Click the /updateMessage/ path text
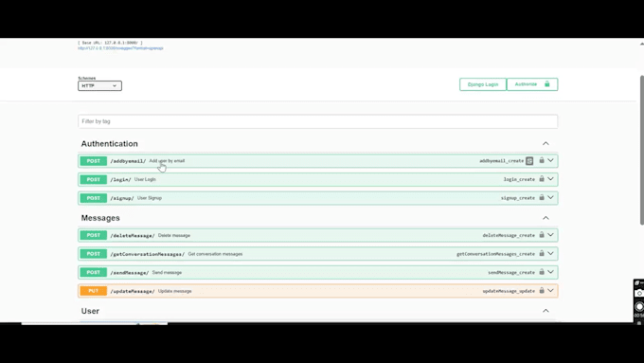 [133, 291]
